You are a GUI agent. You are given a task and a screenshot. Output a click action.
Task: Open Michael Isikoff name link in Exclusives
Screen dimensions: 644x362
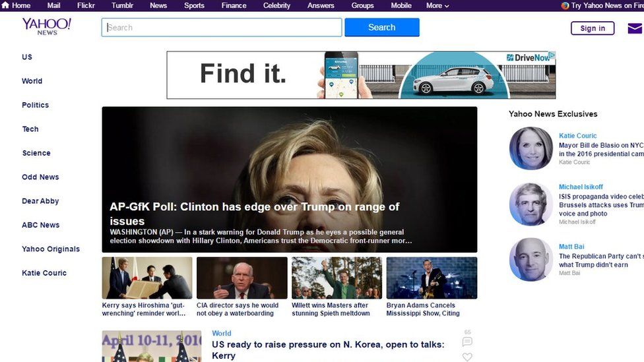coord(581,187)
